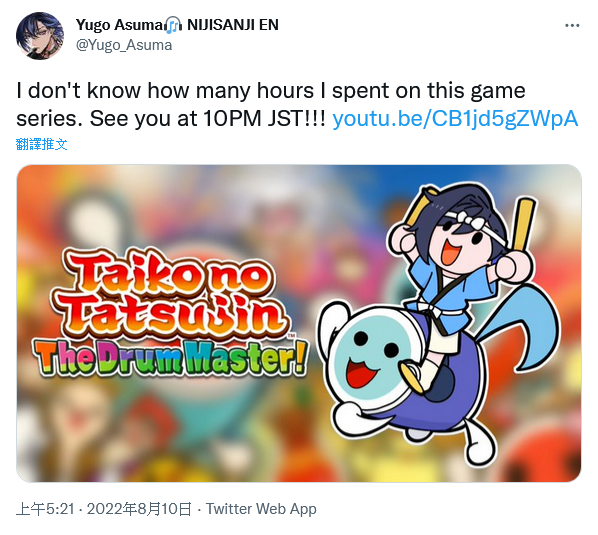Open the youtu.be/CB1jd5gZWpA link
This screenshot has width=598, height=535.
click(x=455, y=119)
